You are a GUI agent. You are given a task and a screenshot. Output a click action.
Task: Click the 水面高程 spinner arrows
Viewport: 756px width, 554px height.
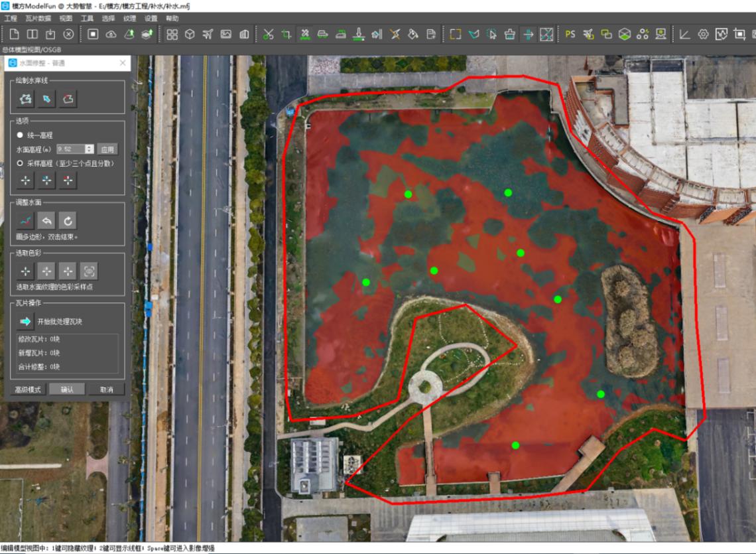coord(90,149)
